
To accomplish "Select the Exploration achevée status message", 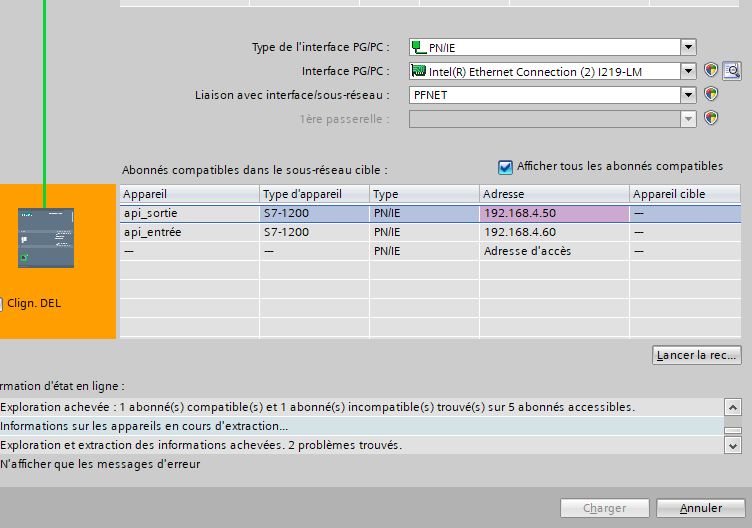I will click(362, 407).
